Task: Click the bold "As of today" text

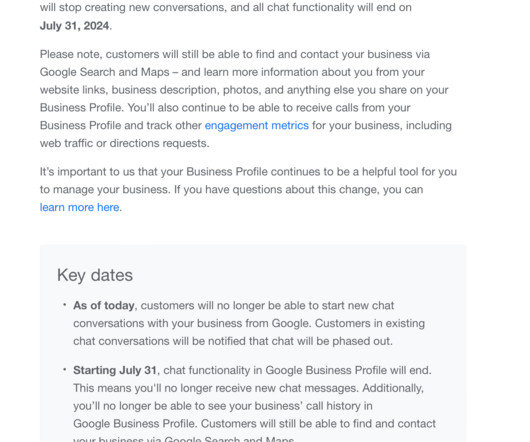Action: click(104, 305)
